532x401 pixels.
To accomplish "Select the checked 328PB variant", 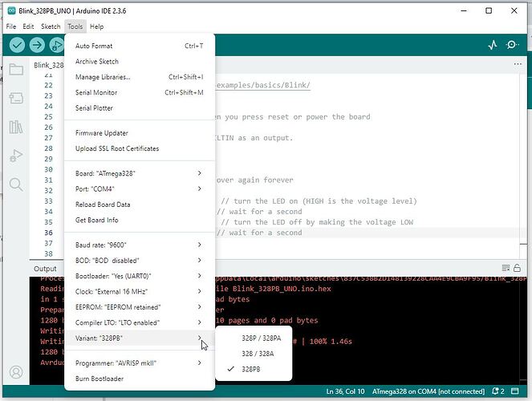I will point(254,369).
